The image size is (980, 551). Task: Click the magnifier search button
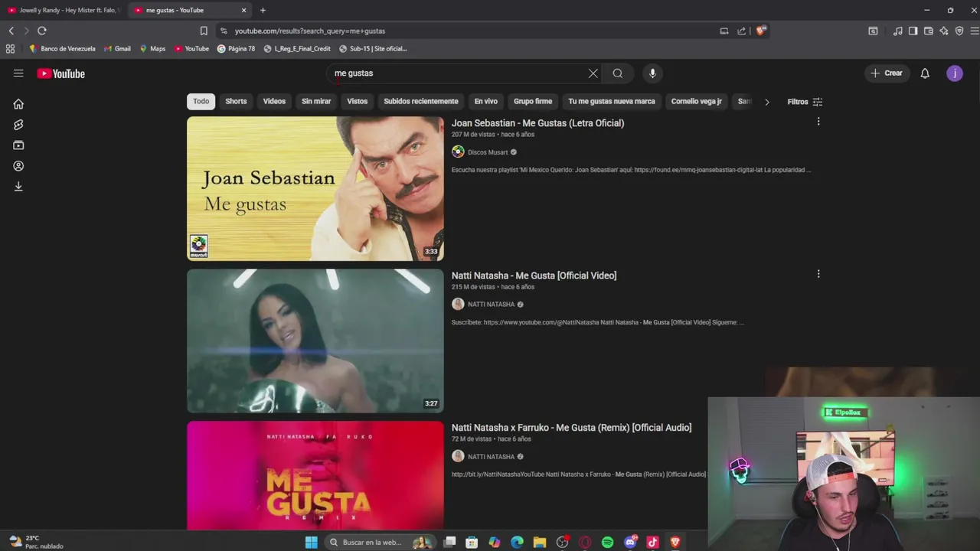618,73
